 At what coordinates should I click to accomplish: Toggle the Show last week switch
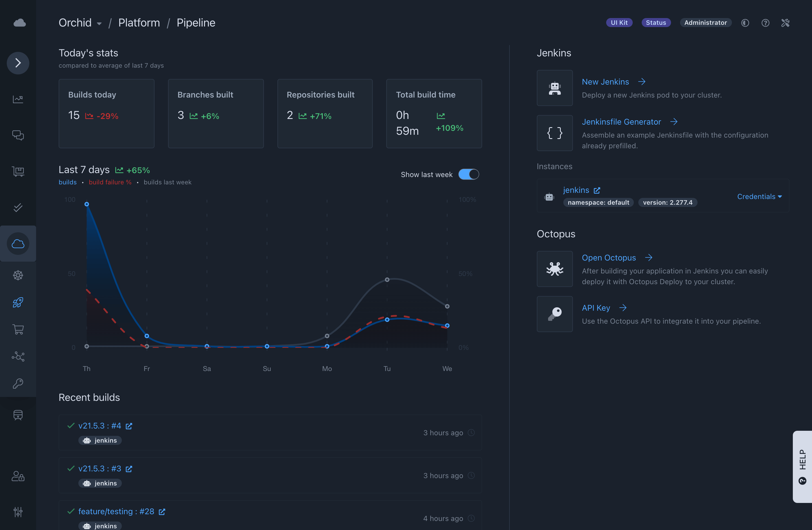click(x=468, y=174)
